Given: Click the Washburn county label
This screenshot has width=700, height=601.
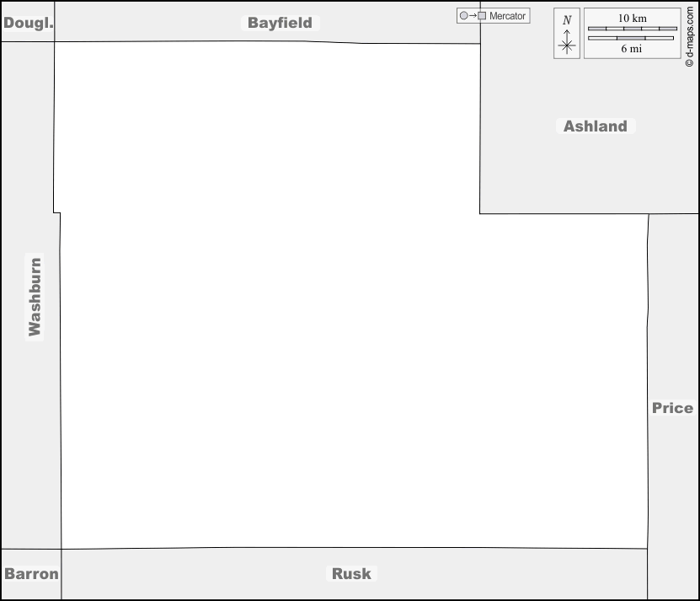Looking at the screenshot, I should (x=35, y=297).
